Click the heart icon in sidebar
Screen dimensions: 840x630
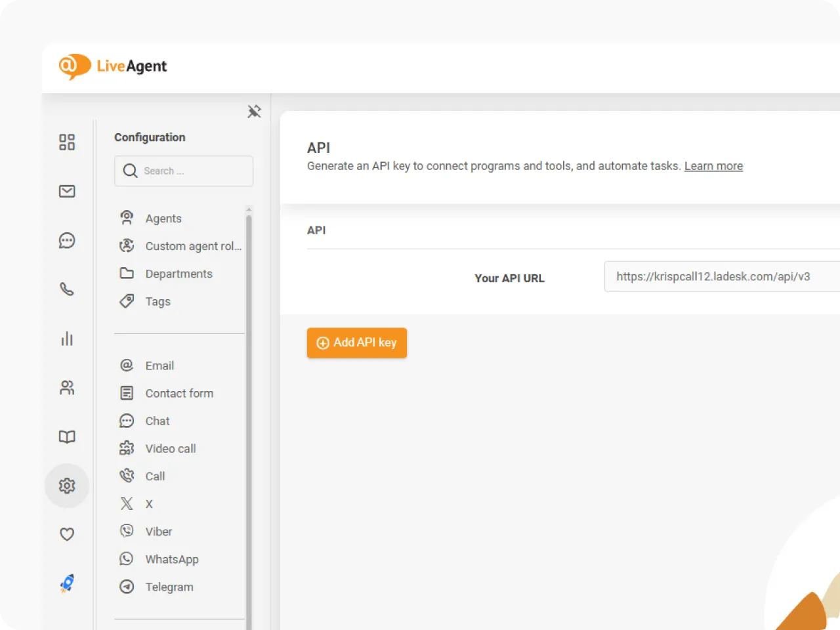pos(67,534)
